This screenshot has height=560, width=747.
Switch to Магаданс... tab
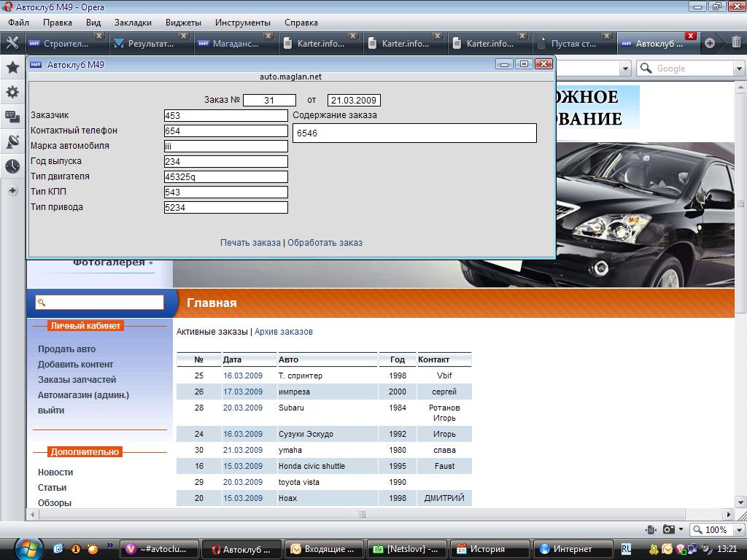(236, 43)
